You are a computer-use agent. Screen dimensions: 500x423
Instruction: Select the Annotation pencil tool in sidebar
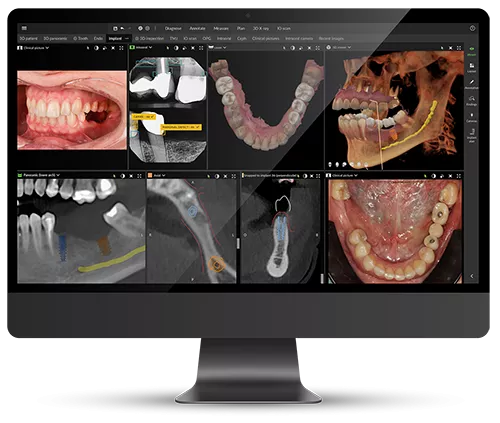472,84
